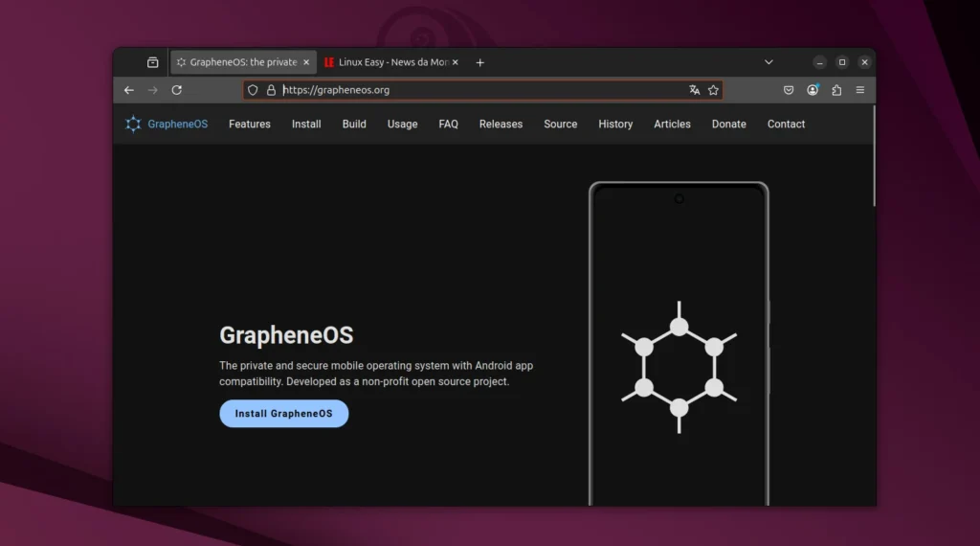Open the extensions puzzle piece icon
The height and width of the screenshot is (546, 980).
tap(836, 90)
